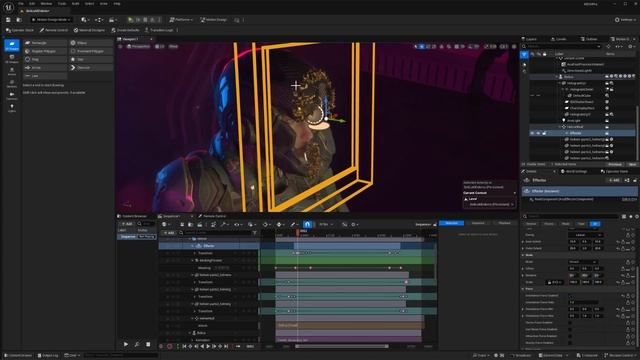
Task: Click the Details panel search field
Action: click(571, 216)
